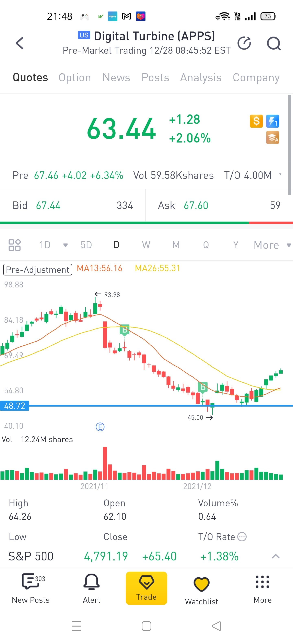Tap the refresh quote icon
Image resolution: width=293 pixels, height=644 pixels.
pos(244,43)
